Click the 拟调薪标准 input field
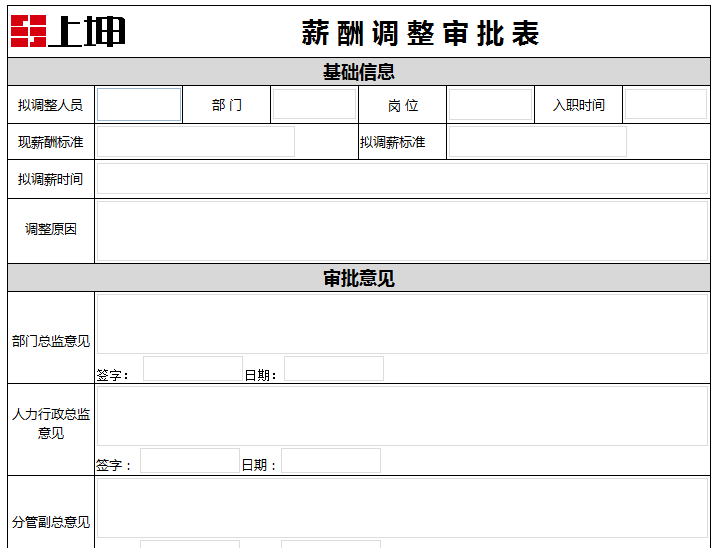Screen dimensions: 718x548 538,141
